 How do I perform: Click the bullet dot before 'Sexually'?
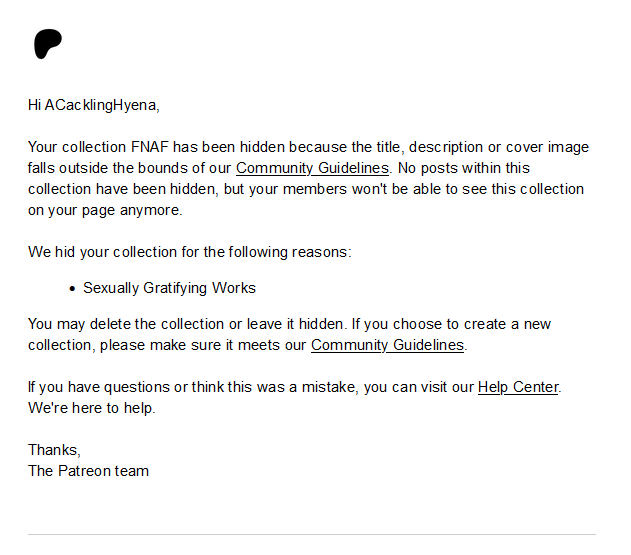[x=72, y=289]
